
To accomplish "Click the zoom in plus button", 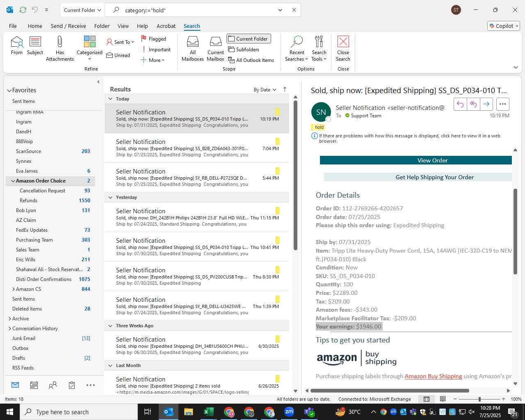I will pos(503,399).
